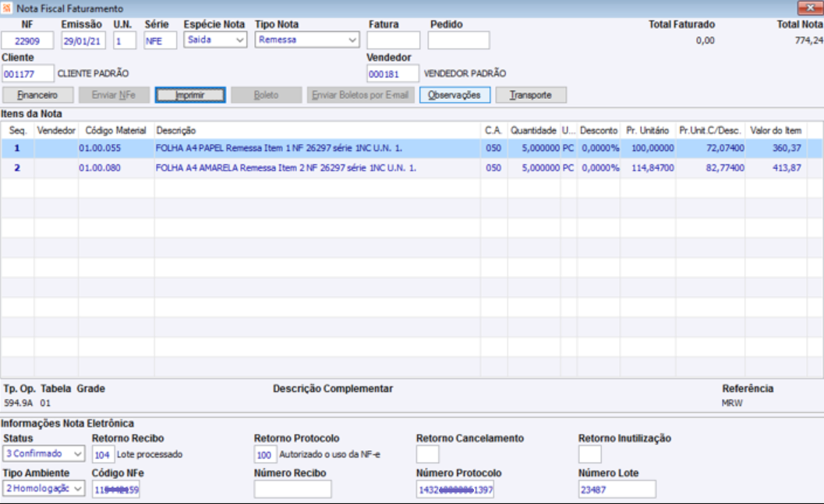Click Lote processado text
This screenshot has height=504, width=824.
coord(150,455)
